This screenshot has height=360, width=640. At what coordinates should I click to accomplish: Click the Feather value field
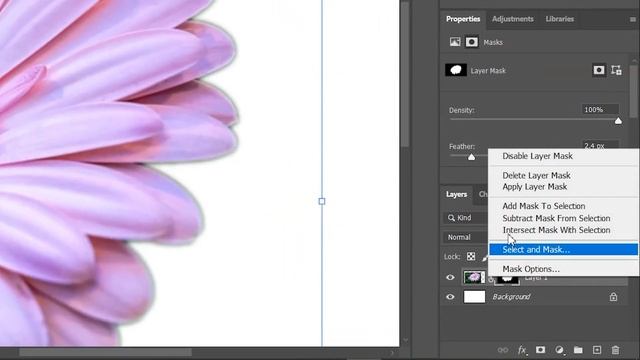pyautogui.click(x=600, y=145)
